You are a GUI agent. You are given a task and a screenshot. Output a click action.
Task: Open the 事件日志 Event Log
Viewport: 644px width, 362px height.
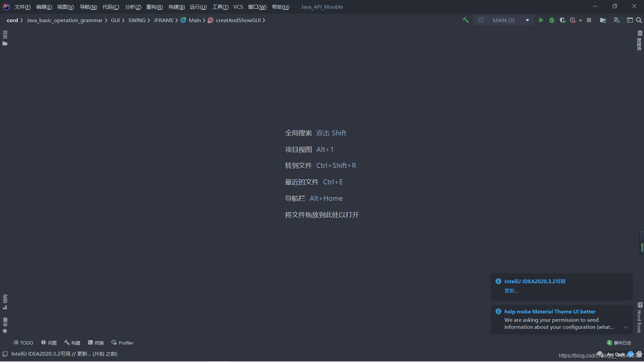pos(619,343)
